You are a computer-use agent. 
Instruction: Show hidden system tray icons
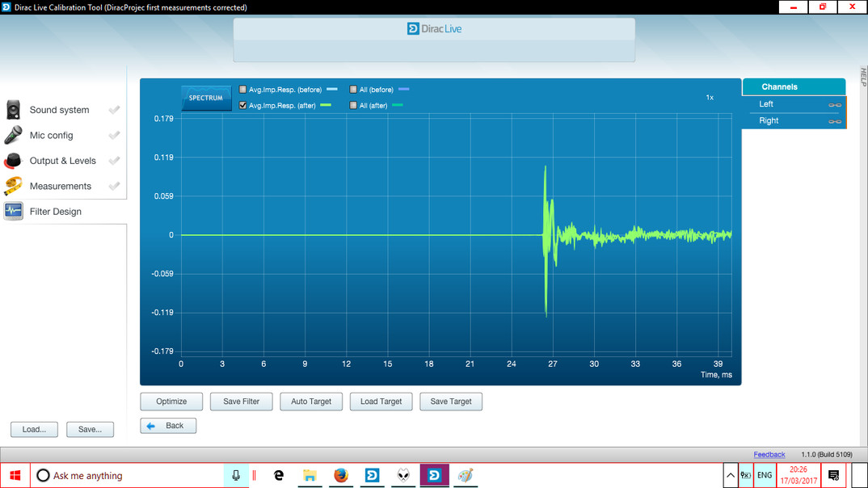click(x=731, y=475)
